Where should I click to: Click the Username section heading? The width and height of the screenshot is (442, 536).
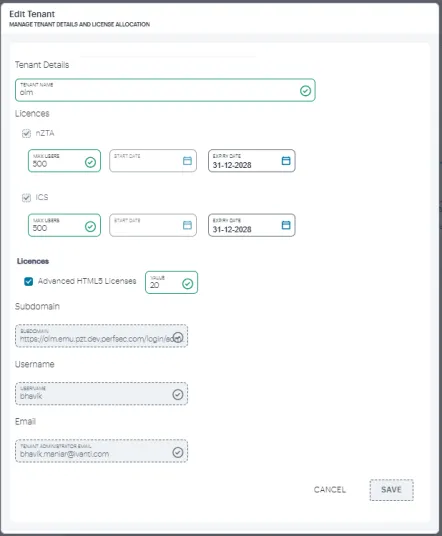pyautogui.click(x=35, y=364)
